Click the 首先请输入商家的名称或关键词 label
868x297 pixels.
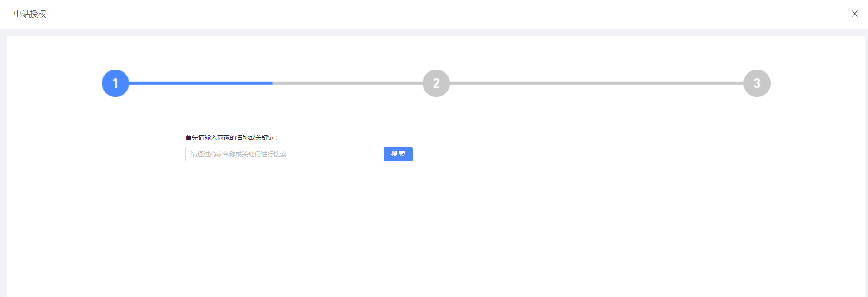click(231, 137)
